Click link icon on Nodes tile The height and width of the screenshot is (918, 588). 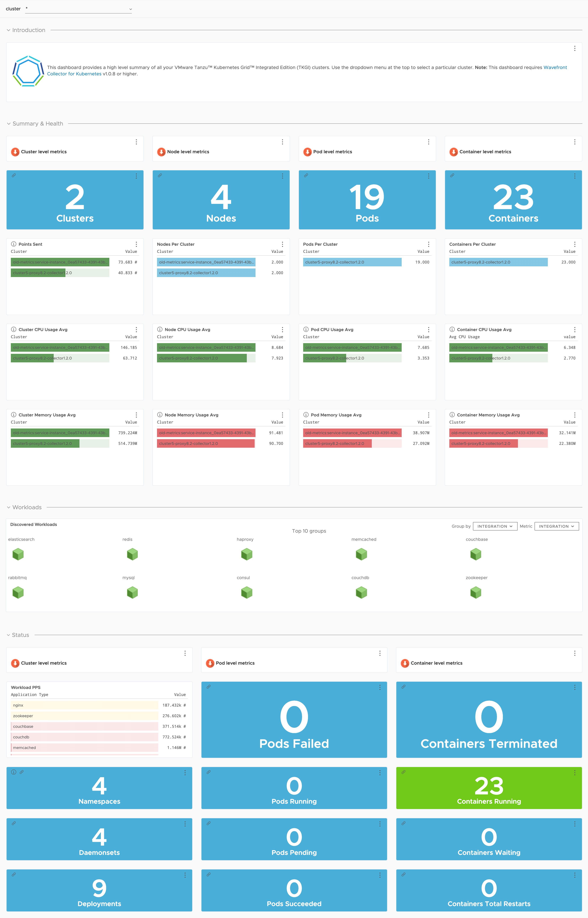click(x=160, y=176)
